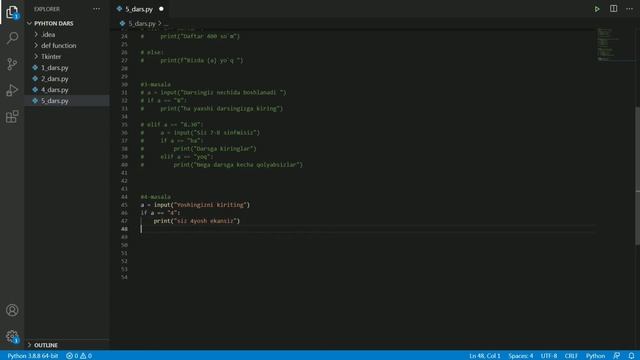This screenshot has width=640, height=360.
Task: Change indentation via Spaces: 4
Action: point(520,356)
